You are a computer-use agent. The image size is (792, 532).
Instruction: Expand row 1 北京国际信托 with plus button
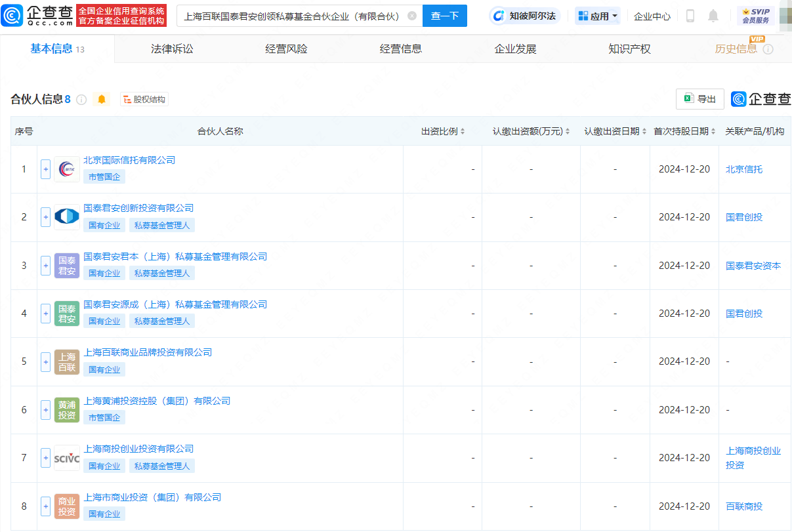point(45,169)
